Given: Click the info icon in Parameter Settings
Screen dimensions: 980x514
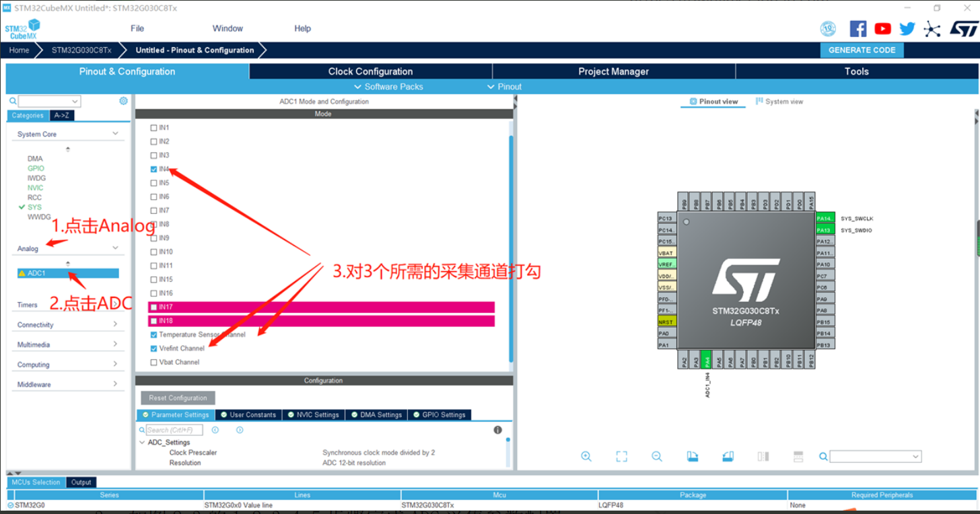Looking at the screenshot, I should point(497,430).
